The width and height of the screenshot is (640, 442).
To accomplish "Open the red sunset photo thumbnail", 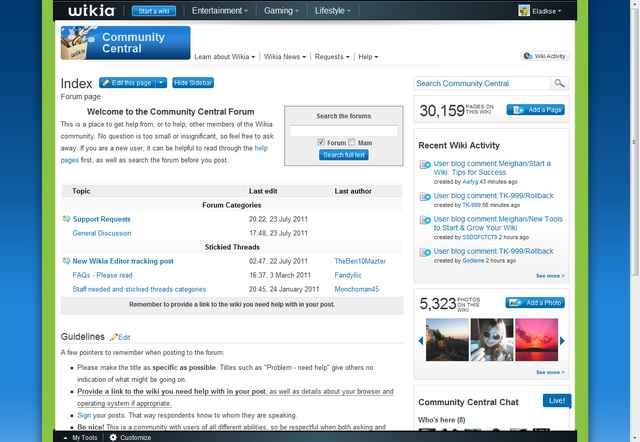I will coord(536,340).
